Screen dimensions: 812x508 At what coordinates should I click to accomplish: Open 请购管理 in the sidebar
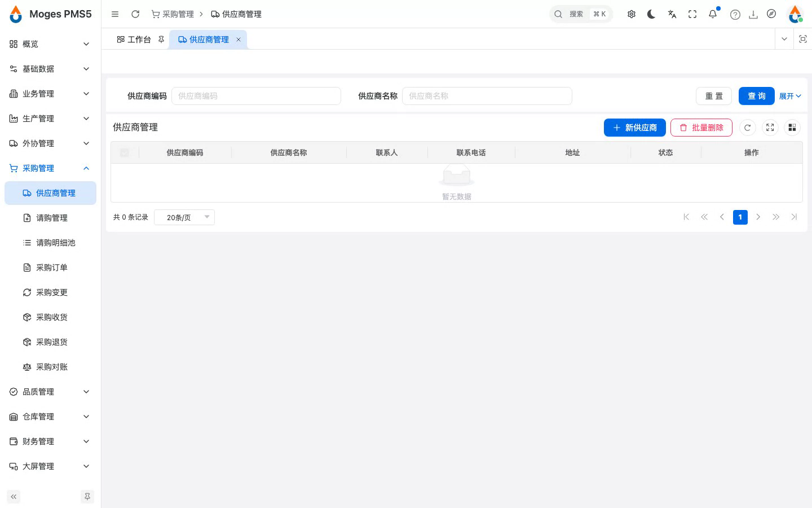click(x=50, y=218)
